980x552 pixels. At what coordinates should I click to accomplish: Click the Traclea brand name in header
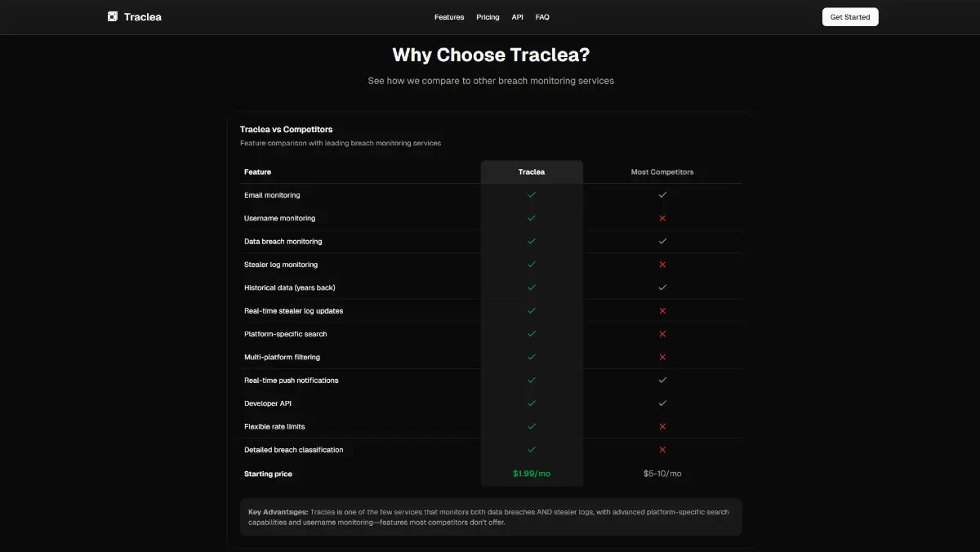(x=143, y=17)
